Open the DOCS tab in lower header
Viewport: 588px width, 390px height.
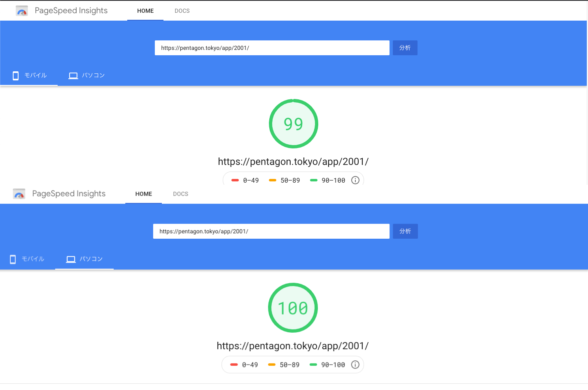pyautogui.click(x=180, y=194)
